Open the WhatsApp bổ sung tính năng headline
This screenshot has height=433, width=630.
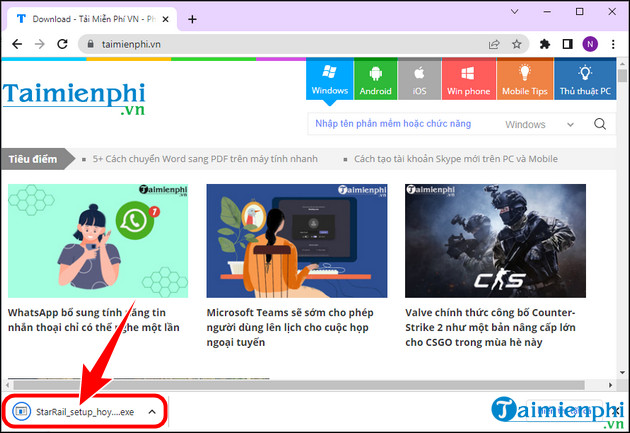point(94,320)
